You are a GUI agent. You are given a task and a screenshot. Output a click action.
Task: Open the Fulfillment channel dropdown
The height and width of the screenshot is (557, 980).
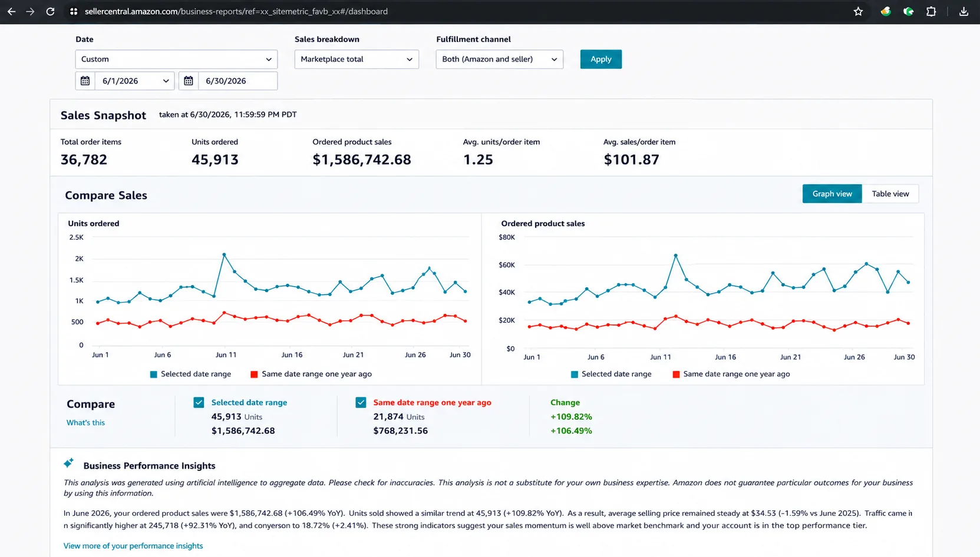[x=500, y=59]
